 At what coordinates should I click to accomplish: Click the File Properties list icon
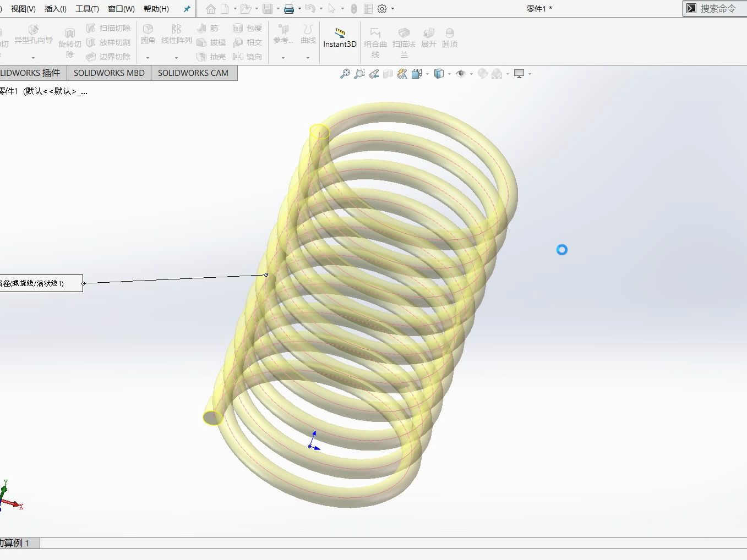tap(368, 9)
